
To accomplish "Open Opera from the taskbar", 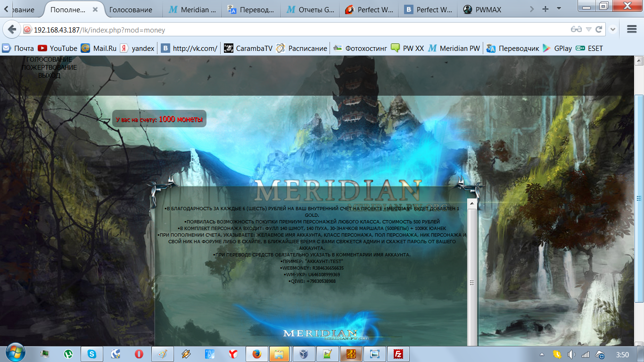I will [139, 354].
